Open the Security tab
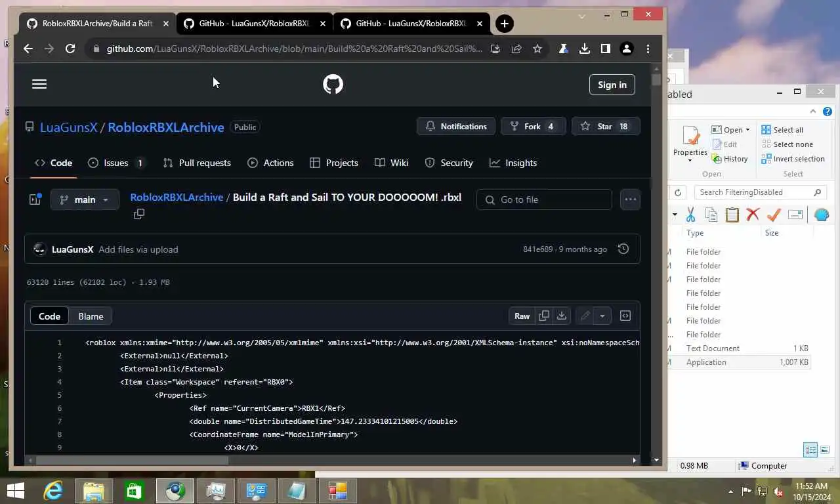This screenshot has height=504, width=840. [449, 163]
